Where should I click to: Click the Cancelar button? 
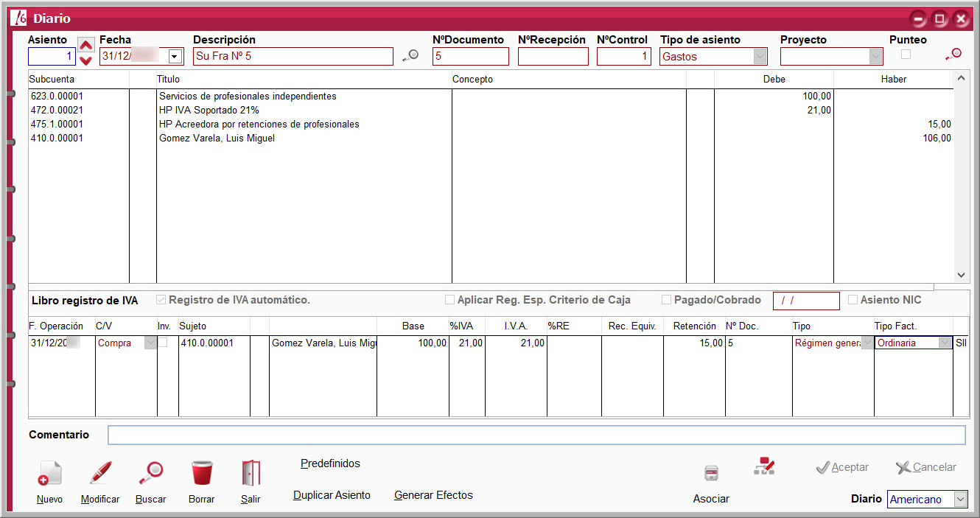click(926, 467)
